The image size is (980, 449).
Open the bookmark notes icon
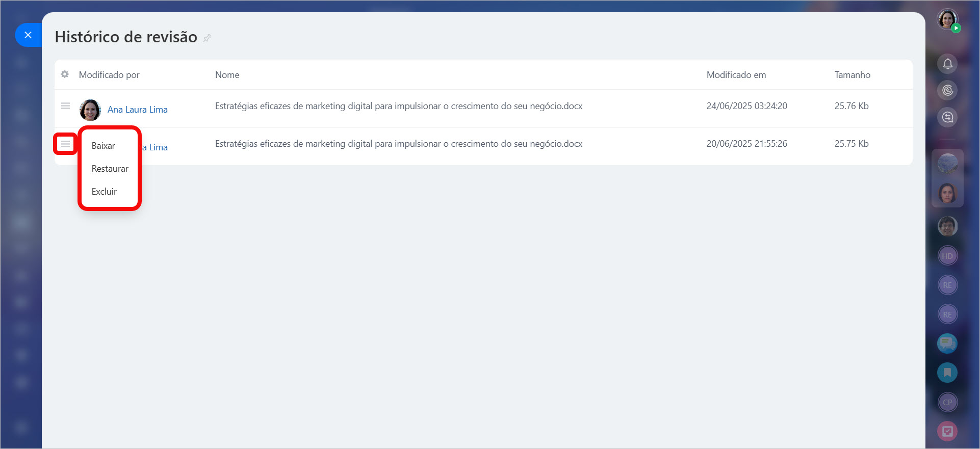[947, 373]
